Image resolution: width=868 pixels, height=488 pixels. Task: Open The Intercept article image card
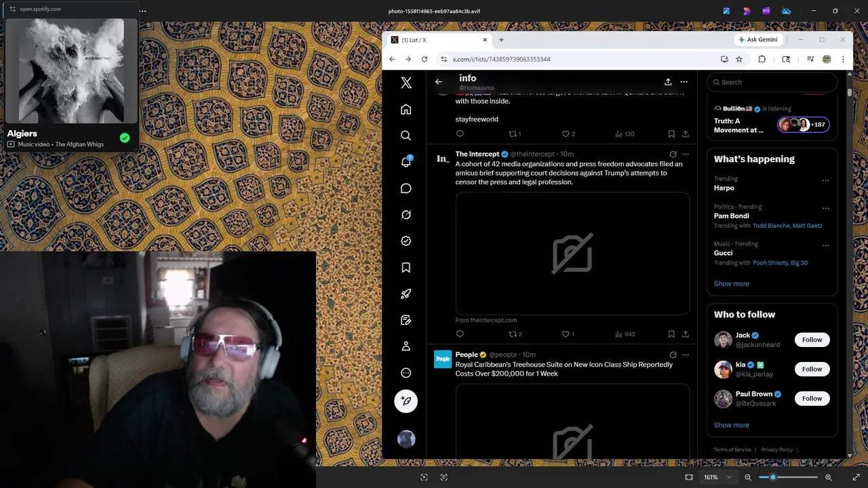(572, 253)
